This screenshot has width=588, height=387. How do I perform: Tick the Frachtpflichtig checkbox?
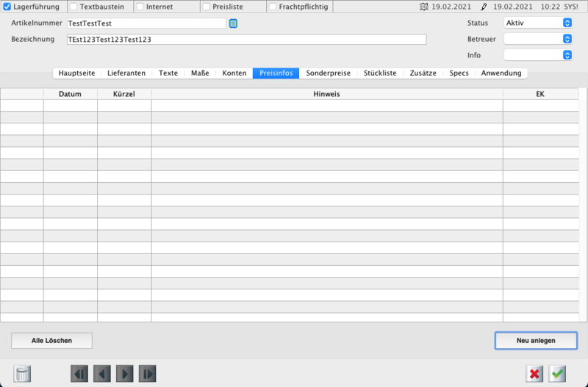273,7
